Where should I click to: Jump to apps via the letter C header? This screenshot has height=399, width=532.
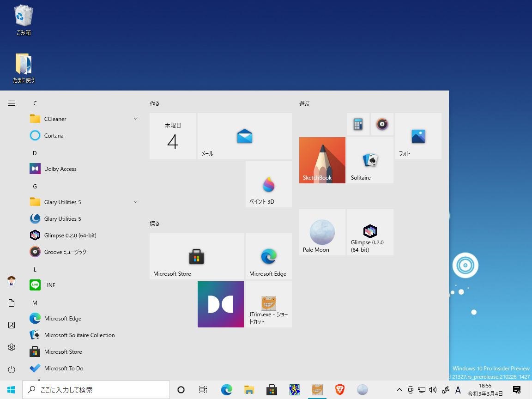point(35,103)
